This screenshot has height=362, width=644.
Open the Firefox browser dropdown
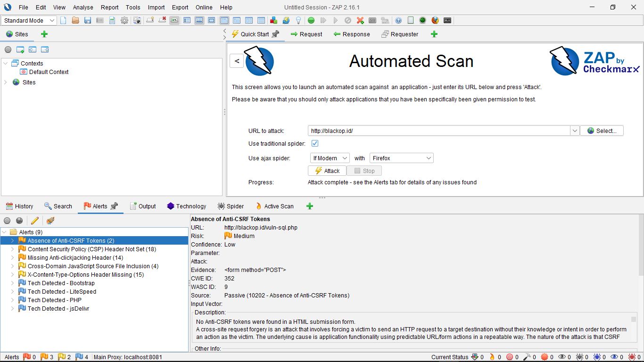click(x=401, y=158)
